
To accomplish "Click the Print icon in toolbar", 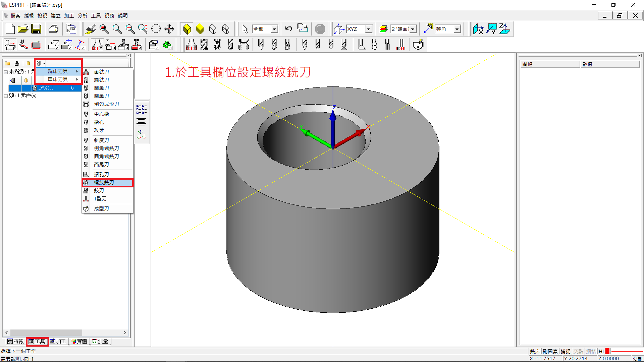I will pyautogui.click(x=53, y=29).
